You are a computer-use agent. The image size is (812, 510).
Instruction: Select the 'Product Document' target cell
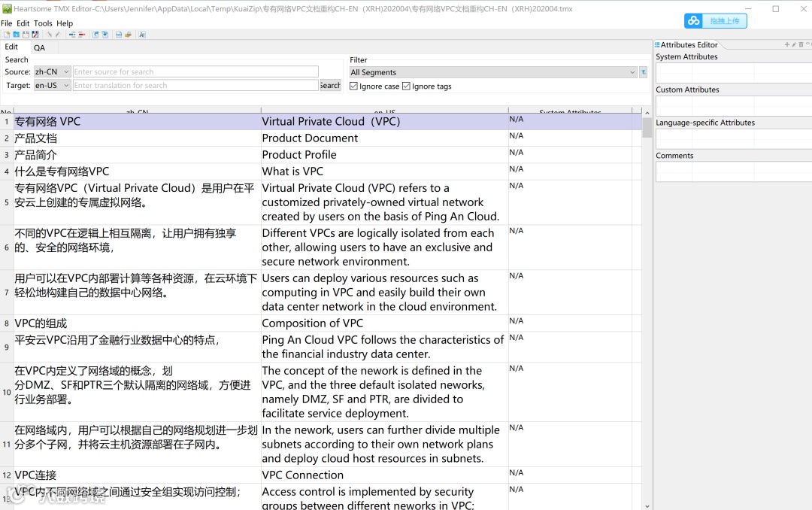coord(384,138)
